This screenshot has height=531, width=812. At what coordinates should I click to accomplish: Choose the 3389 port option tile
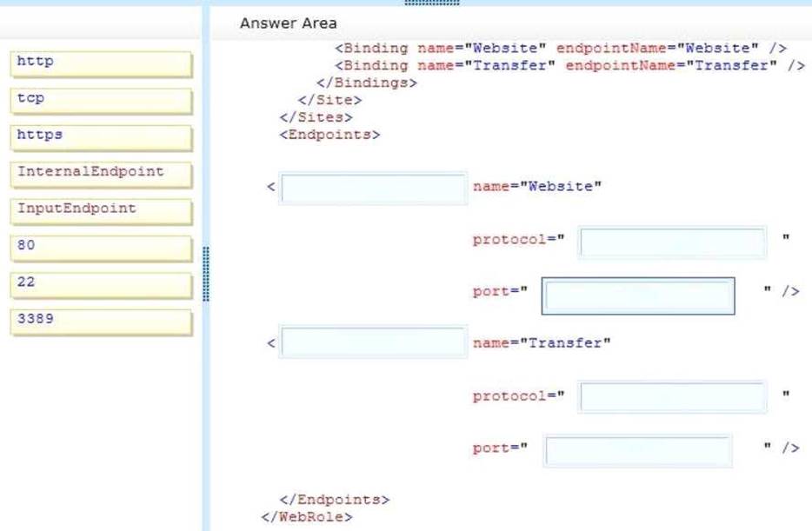(x=102, y=320)
